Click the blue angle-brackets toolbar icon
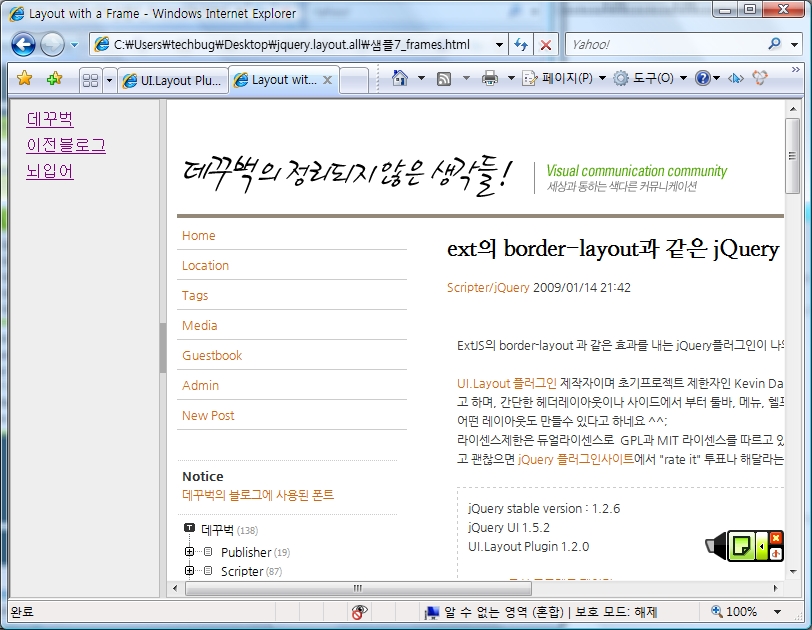Screen dimensions: 812x630 735,78
